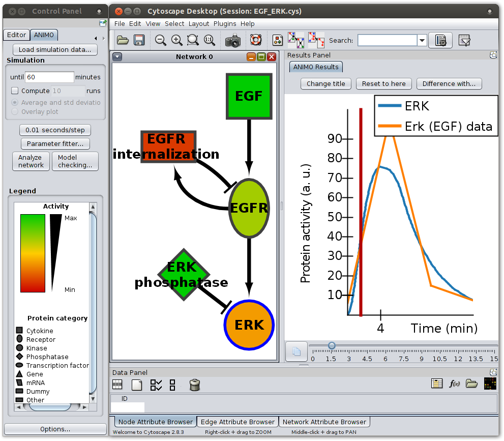This screenshot has height=441, width=504.
Task: Click the open session folder icon
Action: pos(123,40)
